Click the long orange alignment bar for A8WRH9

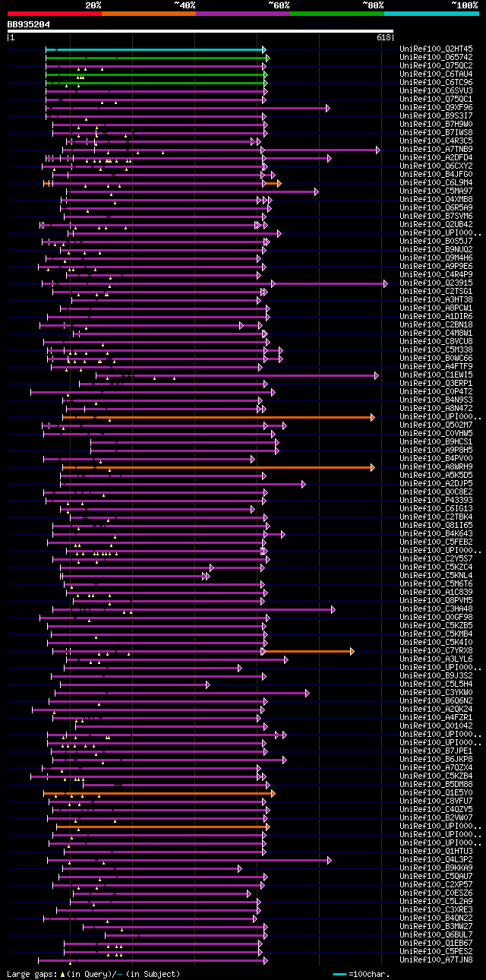[x=219, y=467]
